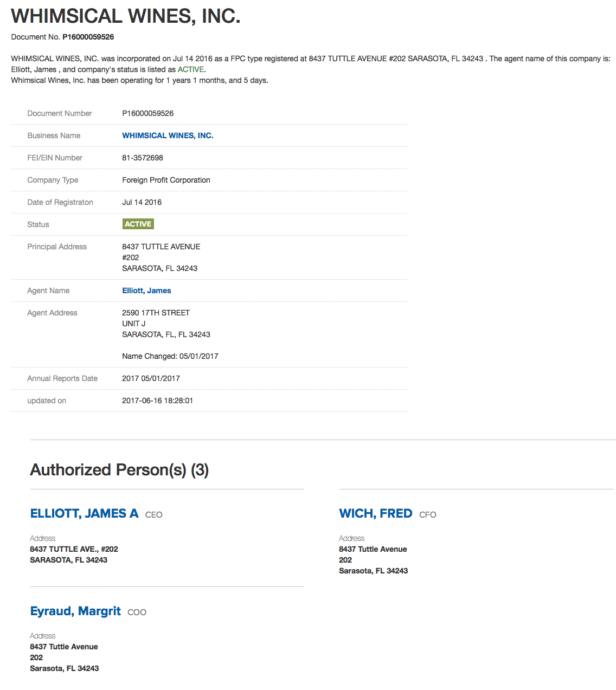The width and height of the screenshot is (616, 690).
Task: Click the updated on timestamp 2017-06-16
Action: (x=157, y=401)
